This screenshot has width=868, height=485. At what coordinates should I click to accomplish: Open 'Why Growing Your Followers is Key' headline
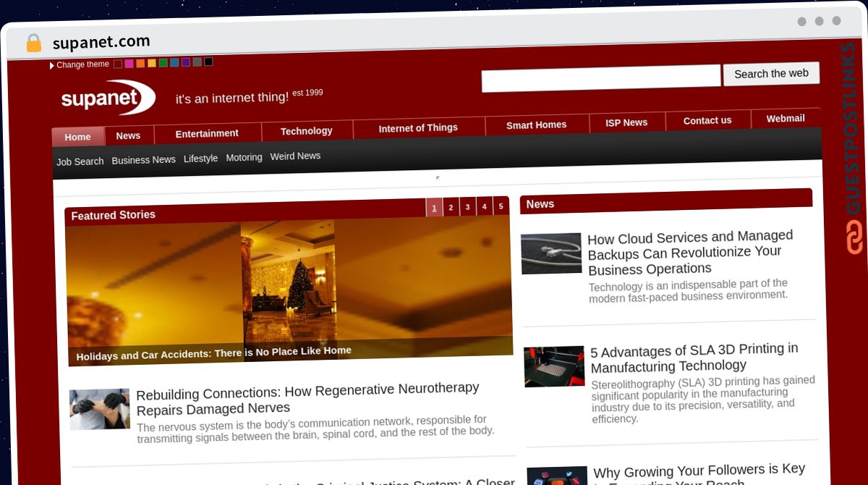[x=699, y=474]
